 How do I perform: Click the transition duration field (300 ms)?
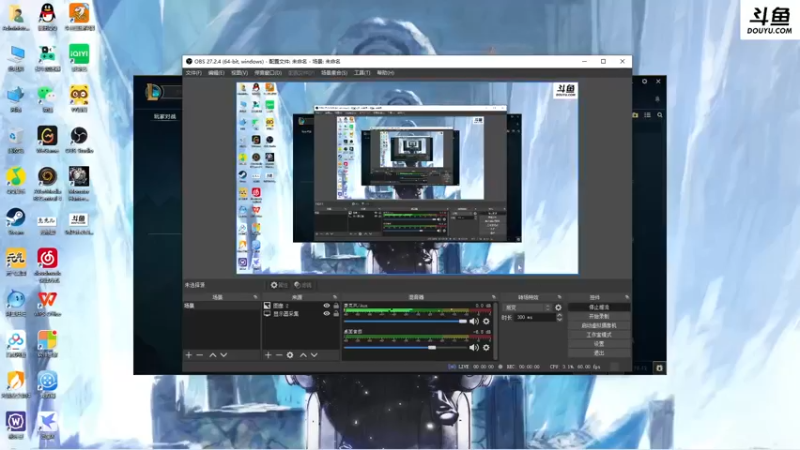(535, 317)
